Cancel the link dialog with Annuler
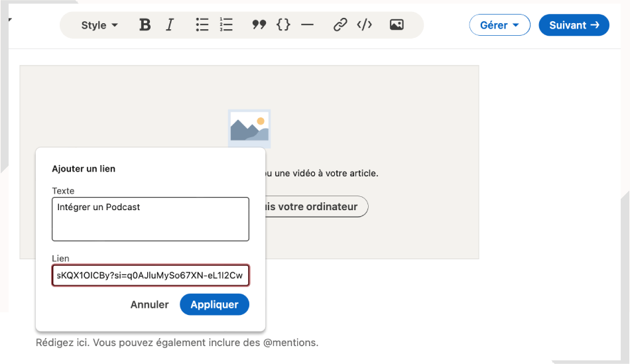Viewport: 630px width, 364px height. (x=149, y=305)
